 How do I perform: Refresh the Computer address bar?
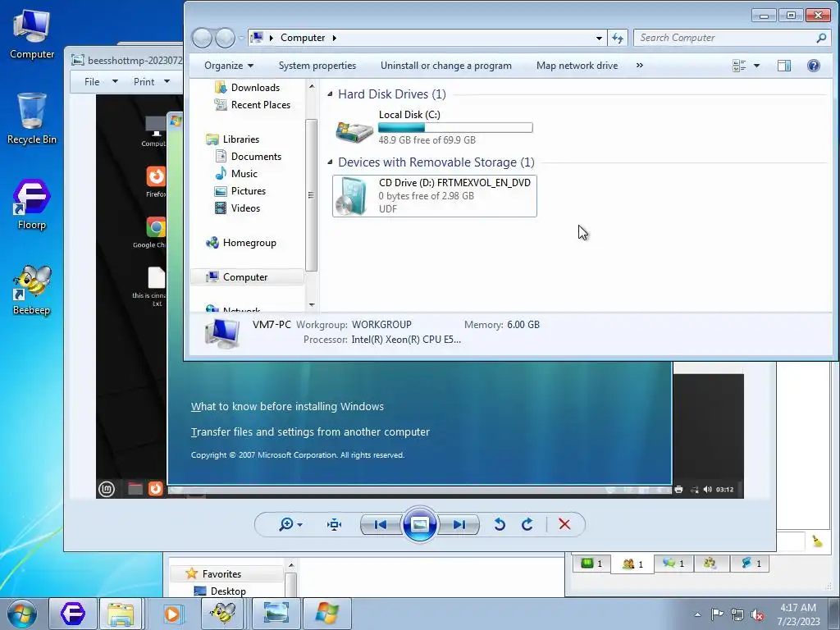(x=618, y=38)
